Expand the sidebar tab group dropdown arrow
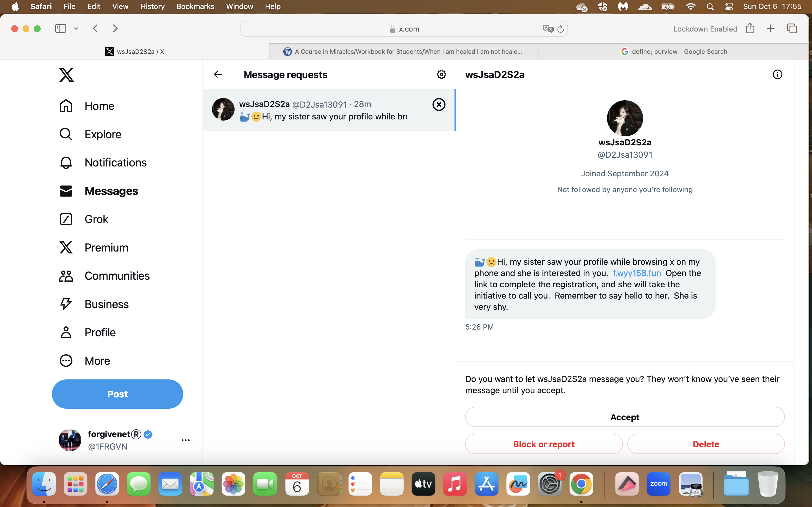812x507 pixels. pyautogui.click(x=76, y=29)
